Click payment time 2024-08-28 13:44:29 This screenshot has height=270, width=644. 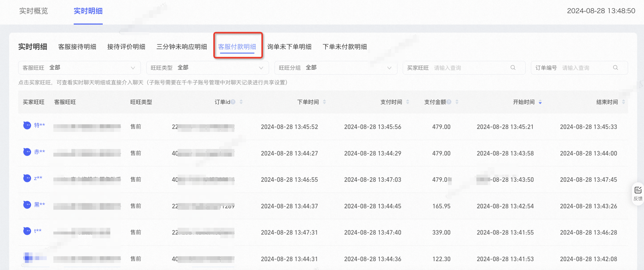click(x=373, y=154)
